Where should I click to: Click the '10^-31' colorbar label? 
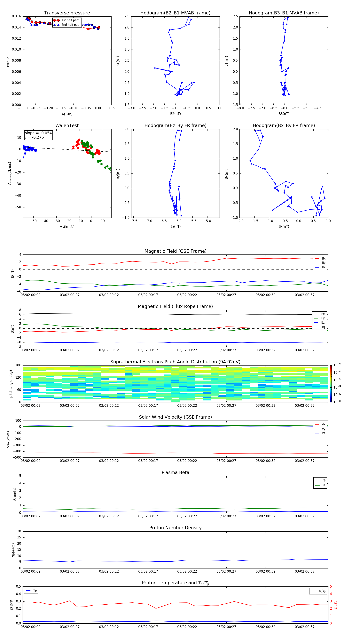point(337,402)
